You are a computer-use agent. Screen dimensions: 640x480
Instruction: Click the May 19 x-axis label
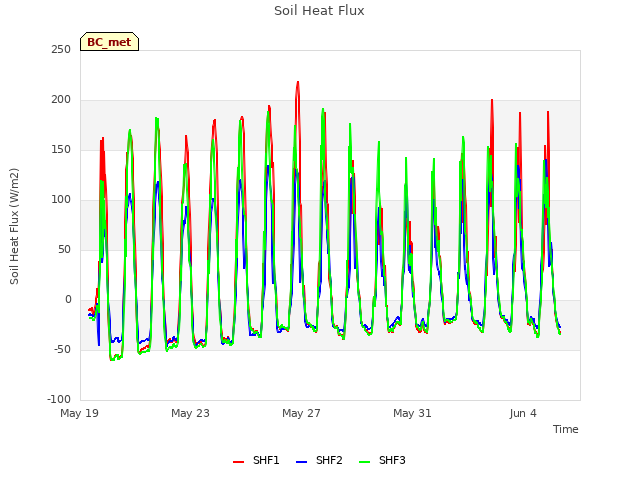point(79,413)
